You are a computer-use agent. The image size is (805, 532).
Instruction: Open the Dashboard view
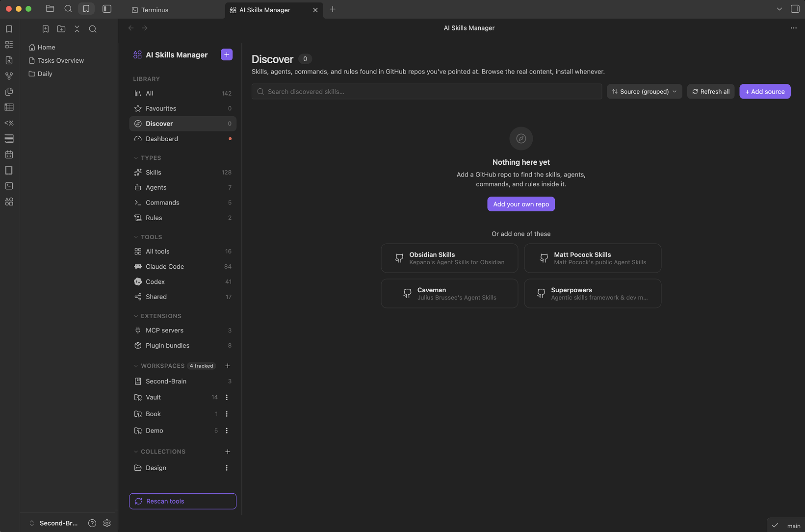point(182,139)
